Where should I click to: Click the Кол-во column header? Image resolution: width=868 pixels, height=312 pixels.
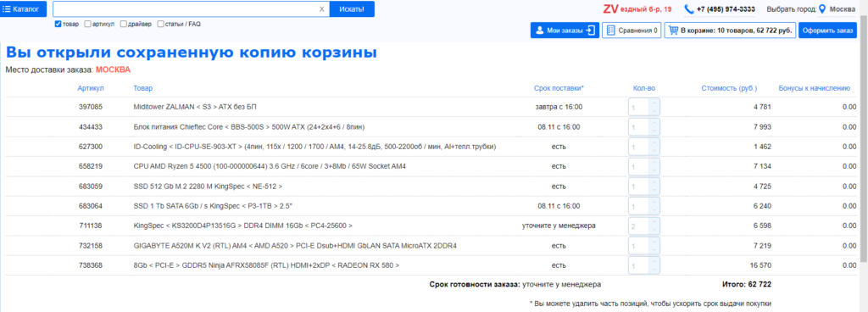click(644, 88)
